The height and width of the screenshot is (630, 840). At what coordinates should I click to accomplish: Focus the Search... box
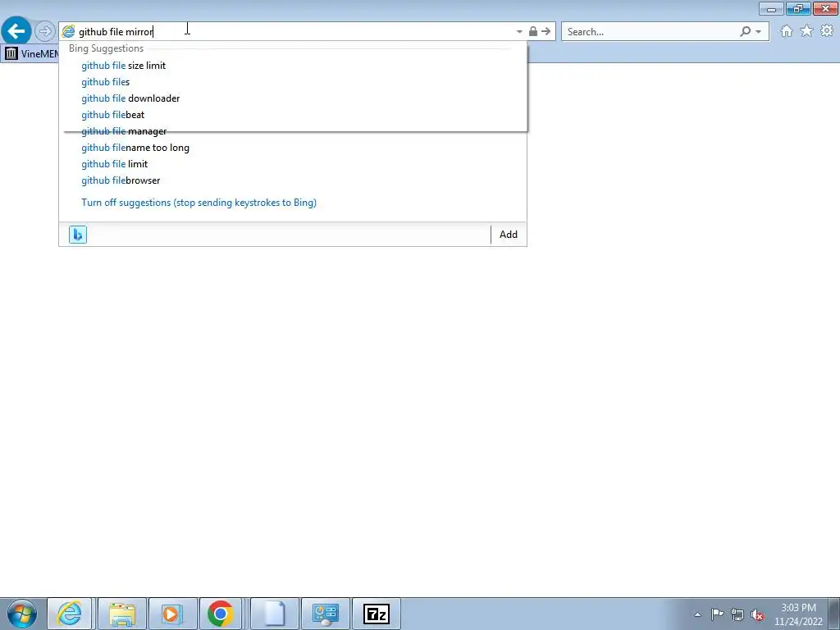(x=650, y=32)
